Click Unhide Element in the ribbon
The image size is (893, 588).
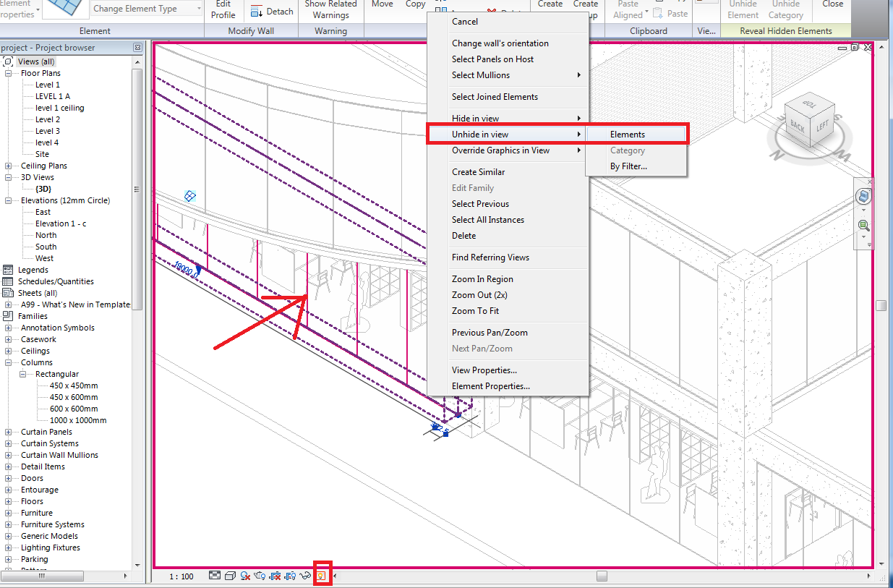[x=743, y=10]
